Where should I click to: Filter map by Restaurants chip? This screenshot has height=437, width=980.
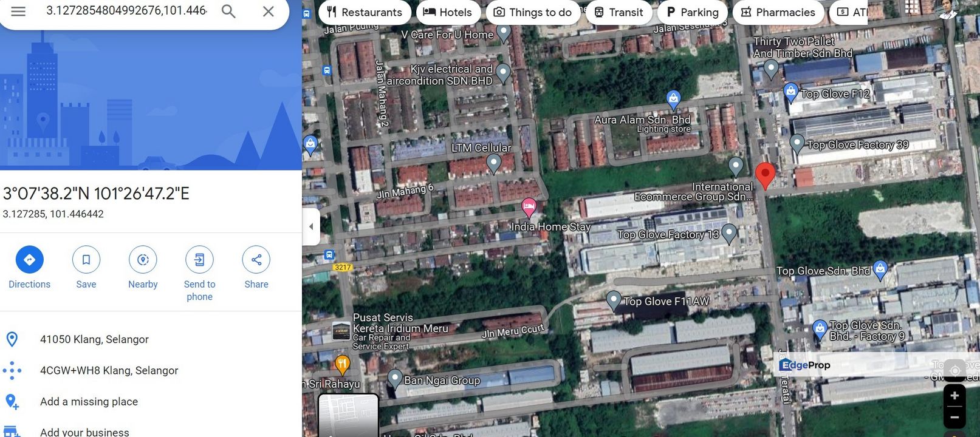pyautogui.click(x=364, y=12)
